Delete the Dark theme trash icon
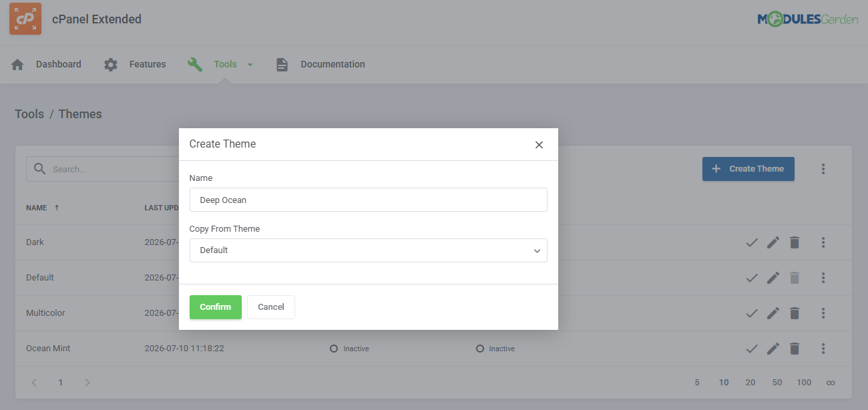 point(795,242)
